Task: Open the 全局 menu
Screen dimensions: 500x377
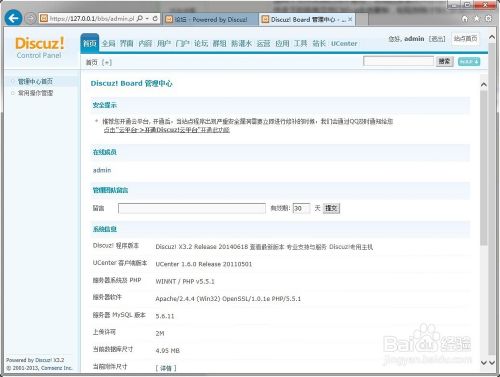Action: pyautogui.click(x=108, y=43)
